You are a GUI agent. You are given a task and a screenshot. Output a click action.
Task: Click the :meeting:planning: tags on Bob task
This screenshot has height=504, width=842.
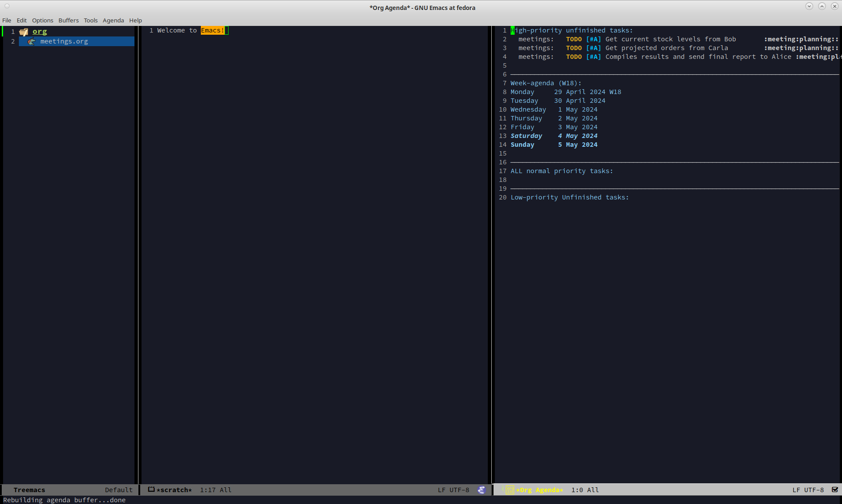pyautogui.click(x=801, y=39)
